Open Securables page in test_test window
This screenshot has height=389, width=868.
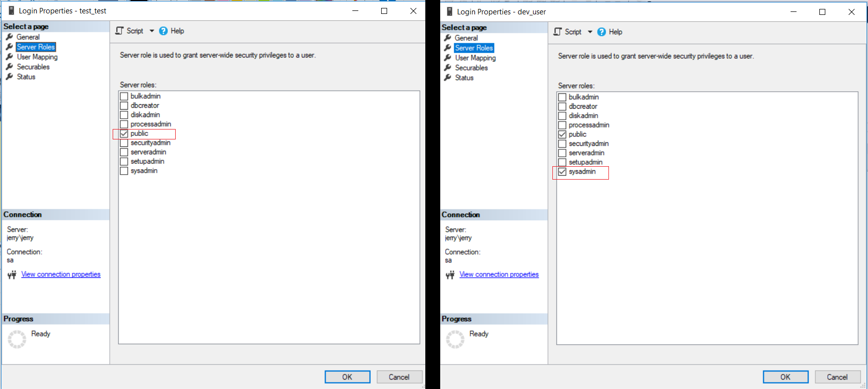coord(33,66)
